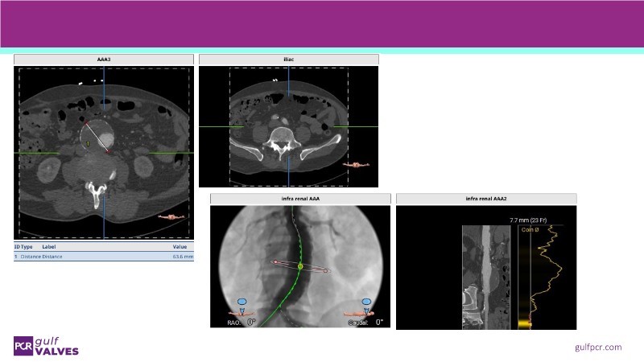Select the AAA3 panel header
This screenshot has height=362, width=644.
coord(104,59)
